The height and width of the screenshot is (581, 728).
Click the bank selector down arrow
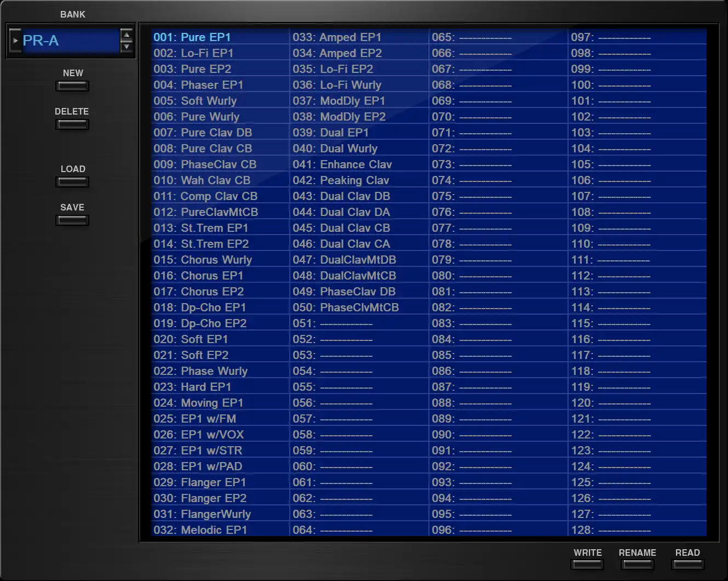(x=127, y=47)
